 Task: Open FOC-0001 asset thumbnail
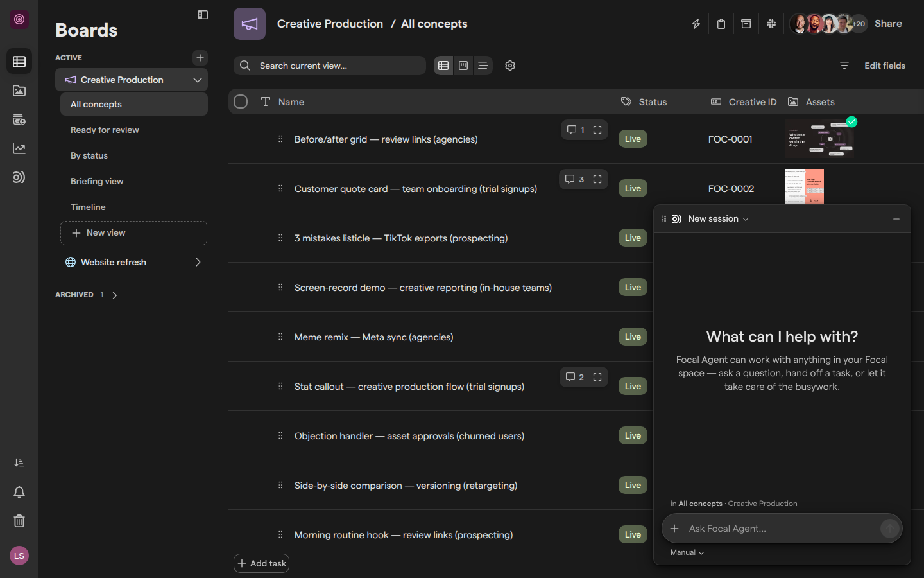(x=820, y=138)
